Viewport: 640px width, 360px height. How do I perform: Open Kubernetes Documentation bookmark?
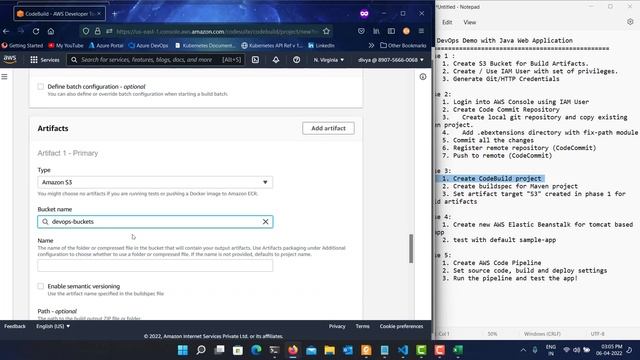point(205,45)
